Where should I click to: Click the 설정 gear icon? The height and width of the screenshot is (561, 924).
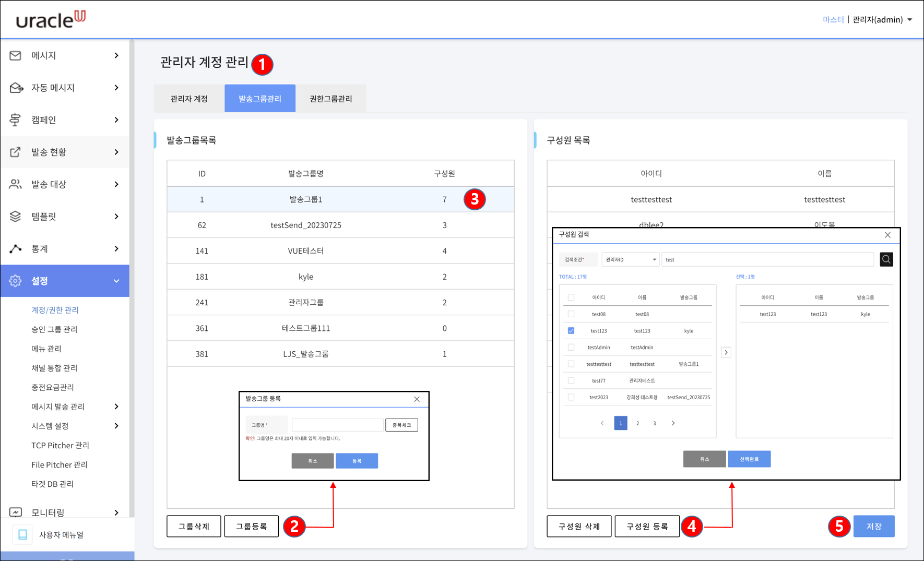point(15,281)
